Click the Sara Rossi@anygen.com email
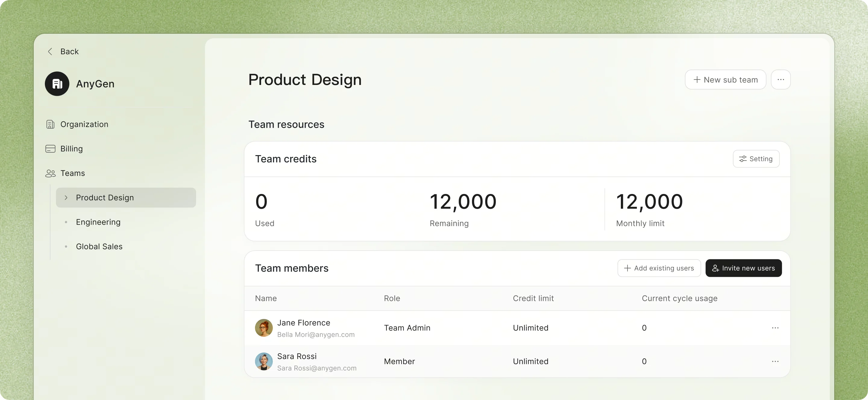Screen dimensions: 868x400 click(x=317, y=368)
